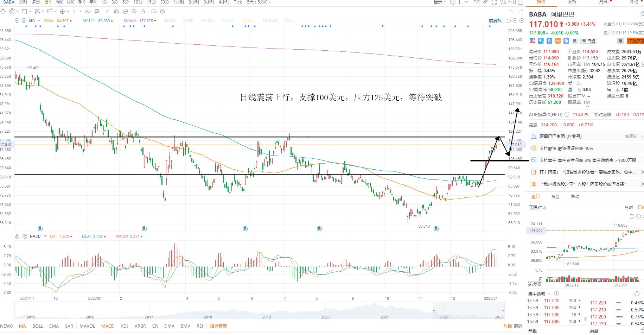The image size is (644, 335).
Task: Switch to the 异动 tab
Action: tap(575, 197)
